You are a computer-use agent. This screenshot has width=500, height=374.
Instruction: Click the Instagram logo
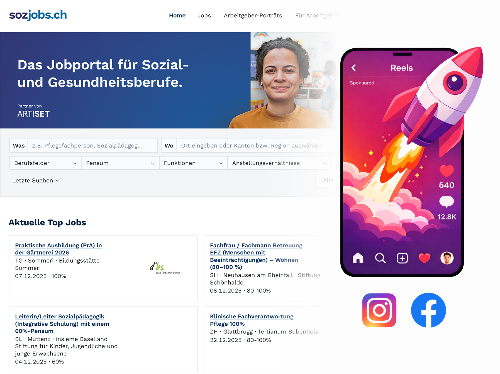379,310
